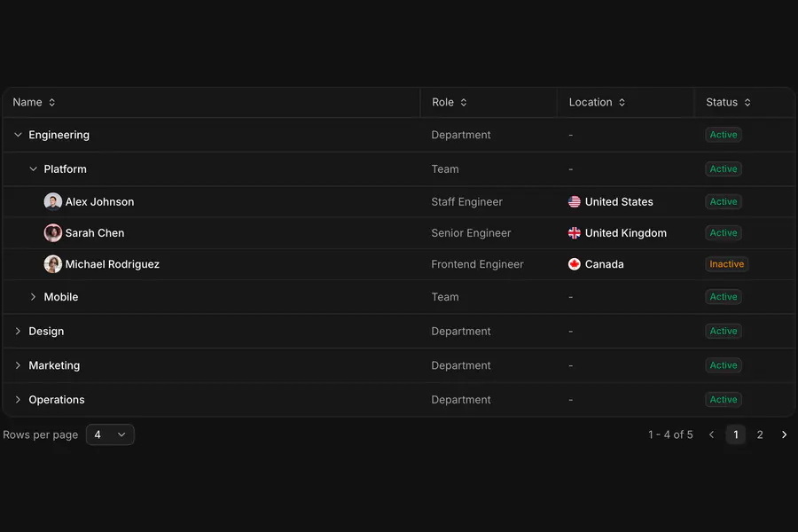
Task: Collapse the Platform team row
Action: [33, 169]
